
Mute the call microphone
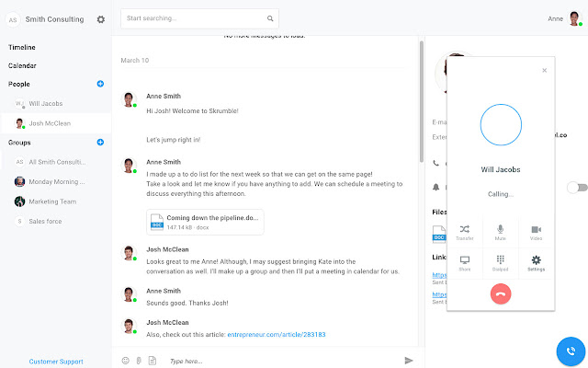pos(501,231)
